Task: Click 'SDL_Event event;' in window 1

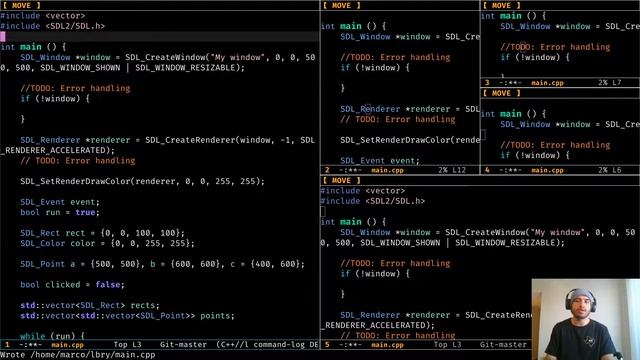Action: point(60,202)
